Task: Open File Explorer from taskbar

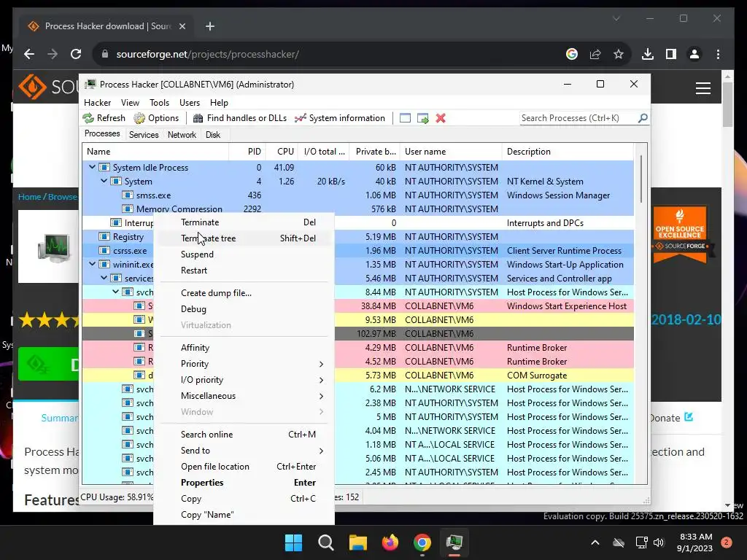Action: coord(357,542)
